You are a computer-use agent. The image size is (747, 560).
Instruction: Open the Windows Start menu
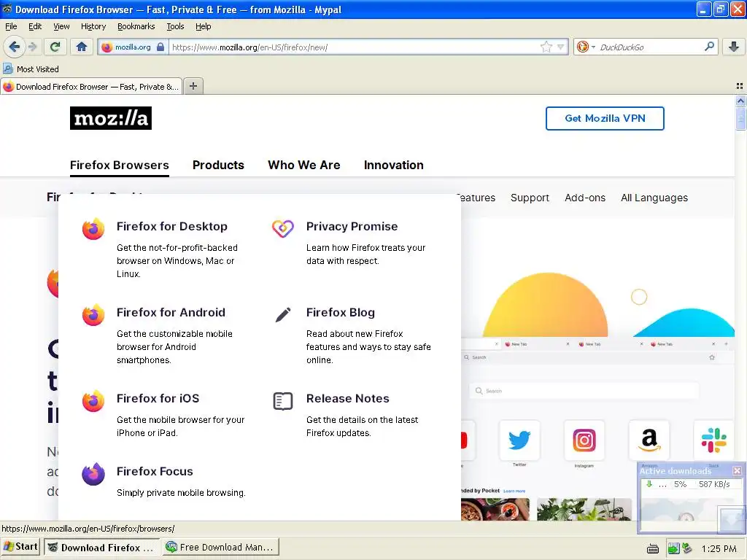pos(20,547)
